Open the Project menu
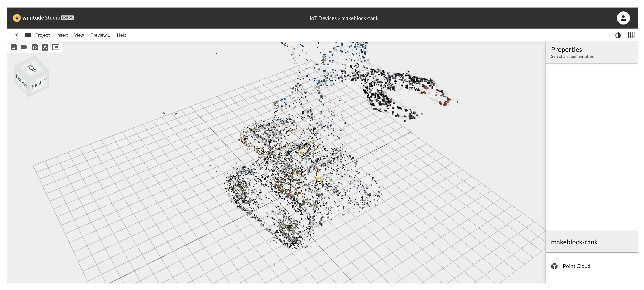Image resolution: width=644 pixels, height=290 pixels. click(x=42, y=35)
